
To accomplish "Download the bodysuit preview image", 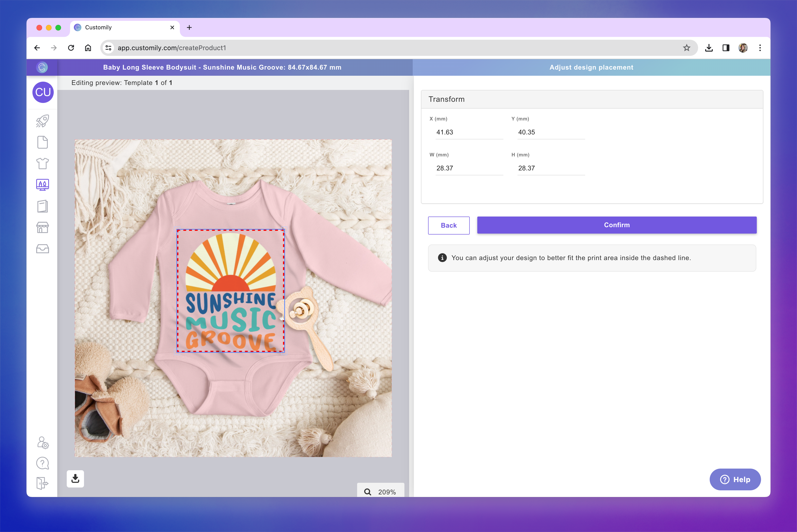I will click(x=75, y=479).
